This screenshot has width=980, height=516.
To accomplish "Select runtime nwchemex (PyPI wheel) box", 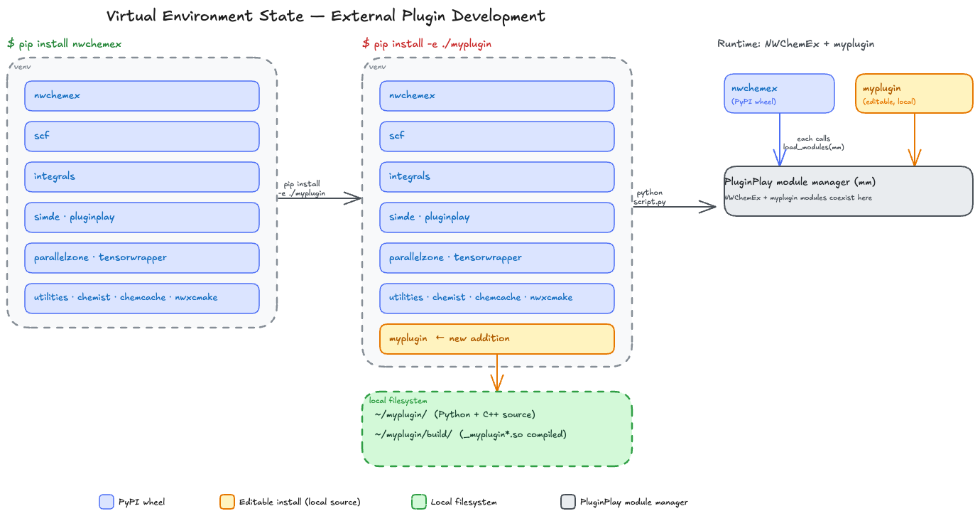I will tap(779, 93).
